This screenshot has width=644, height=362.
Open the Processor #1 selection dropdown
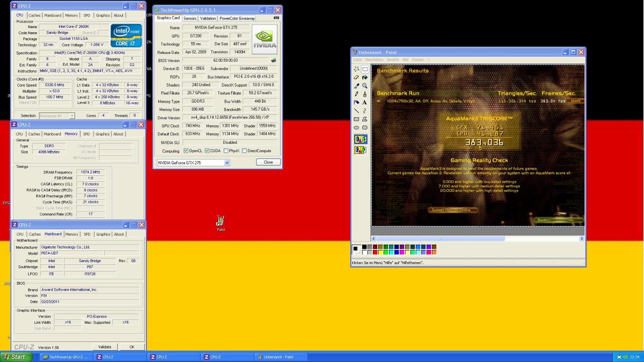click(72, 116)
